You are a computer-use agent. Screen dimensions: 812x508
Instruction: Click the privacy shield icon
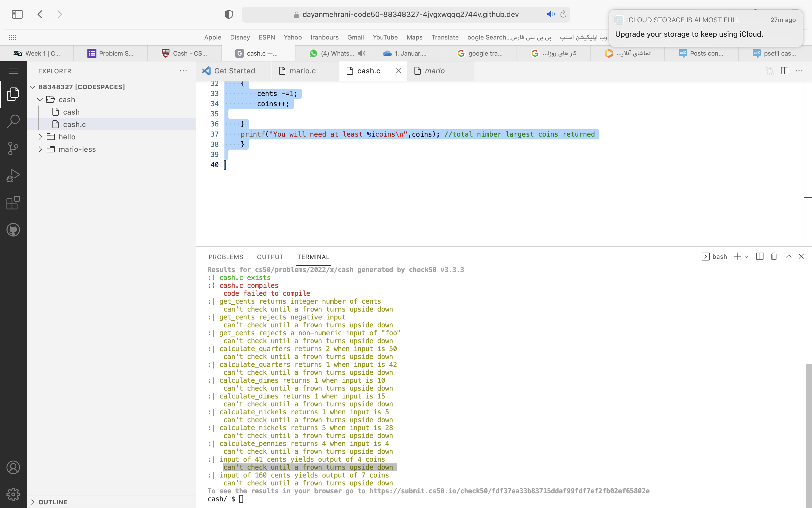click(228, 14)
